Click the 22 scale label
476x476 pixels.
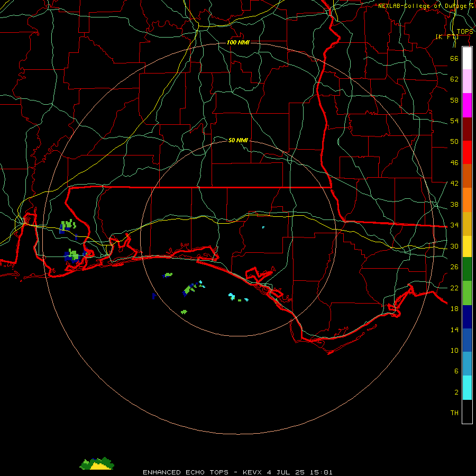[454, 288]
